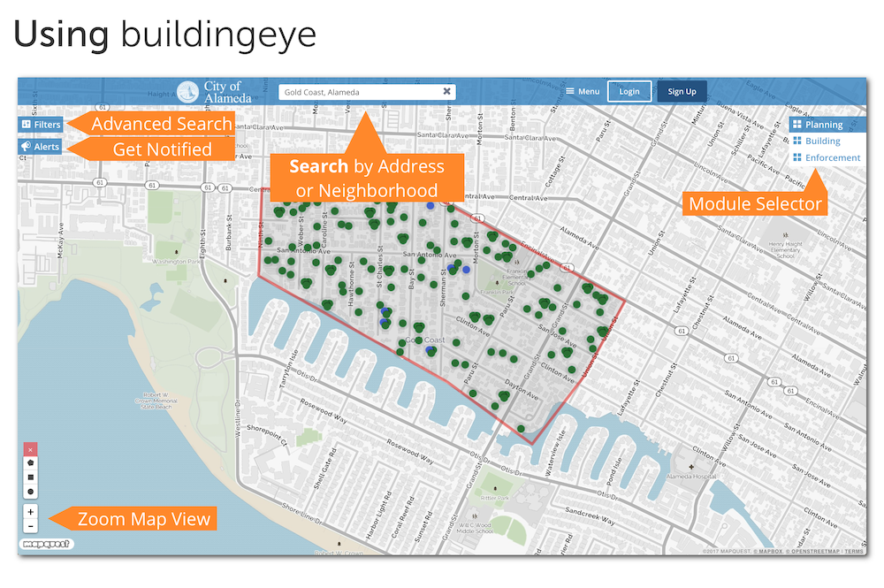Click the City of Alameda seal logo
This screenshot has height=588, width=884.
click(187, 92)
